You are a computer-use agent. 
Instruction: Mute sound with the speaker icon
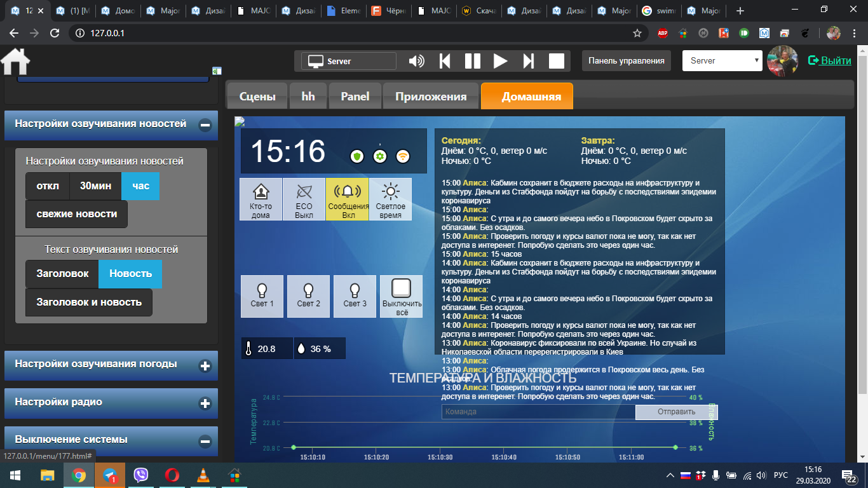tap(416, 61)
